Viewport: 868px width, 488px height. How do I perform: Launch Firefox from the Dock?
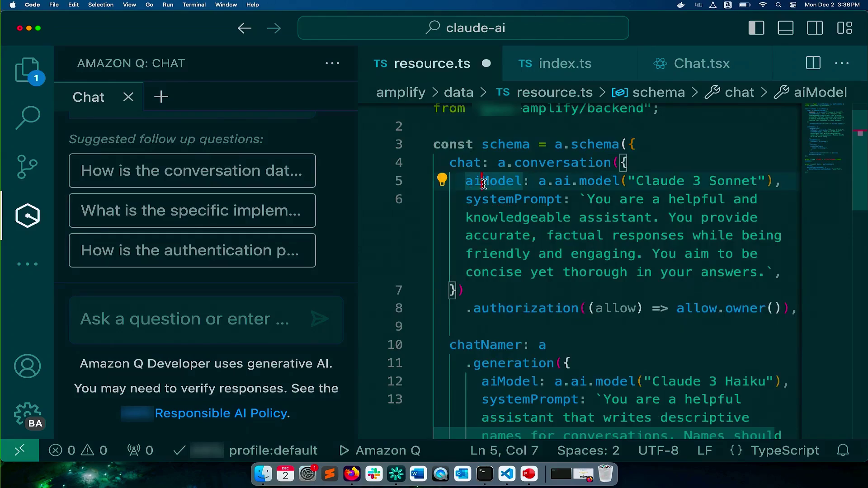click(352, 474)
